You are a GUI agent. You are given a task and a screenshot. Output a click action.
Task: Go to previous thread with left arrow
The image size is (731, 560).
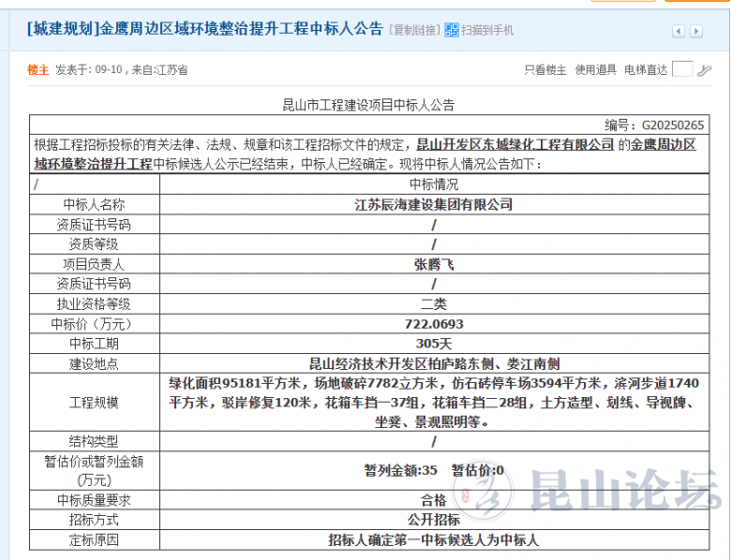[x=679, y=32]
